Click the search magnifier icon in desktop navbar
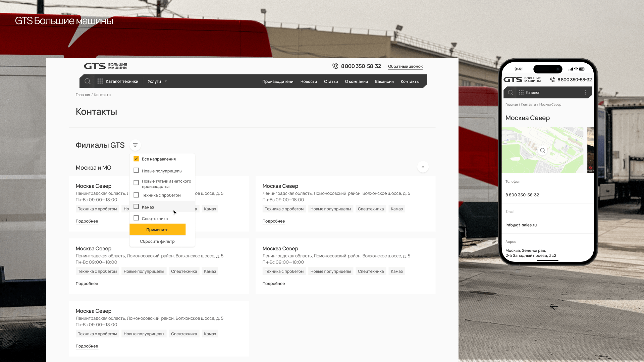The height and width of the screenshot is (362, 644). (x=88, y=81)
